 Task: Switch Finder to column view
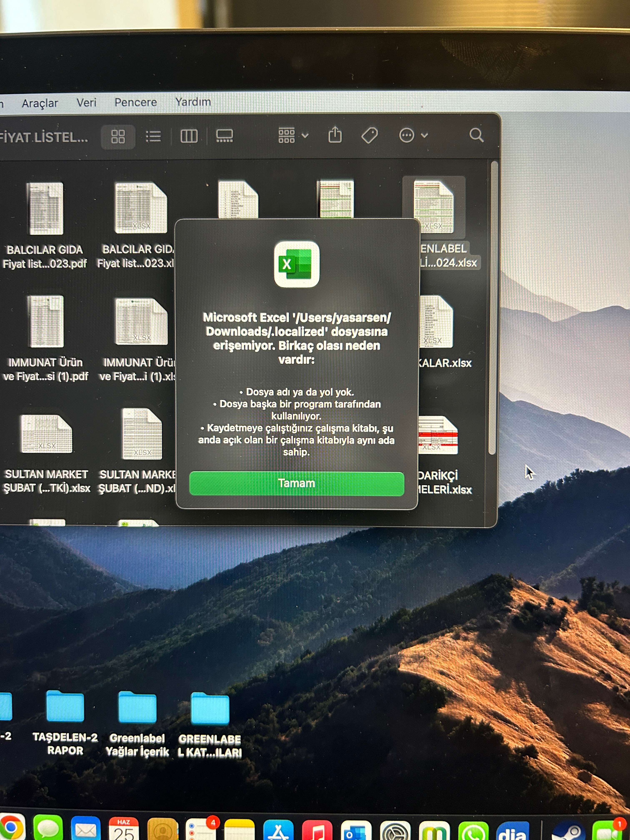click(189, 136)
